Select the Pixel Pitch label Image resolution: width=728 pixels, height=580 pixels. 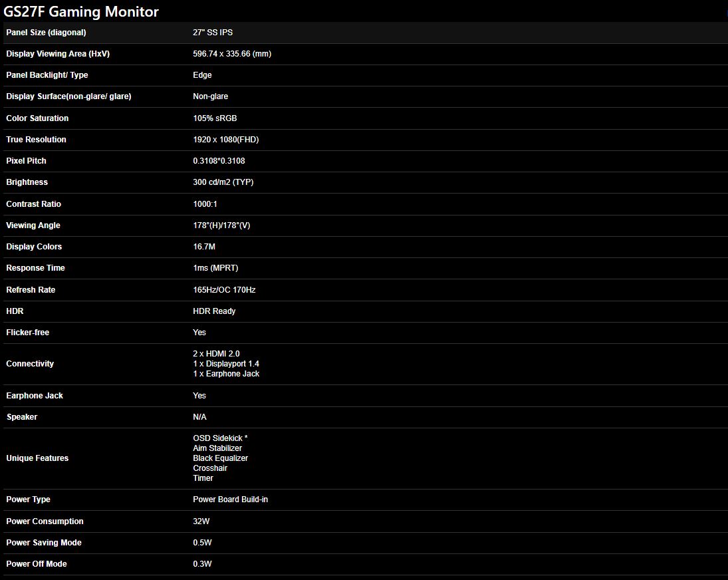26,161
